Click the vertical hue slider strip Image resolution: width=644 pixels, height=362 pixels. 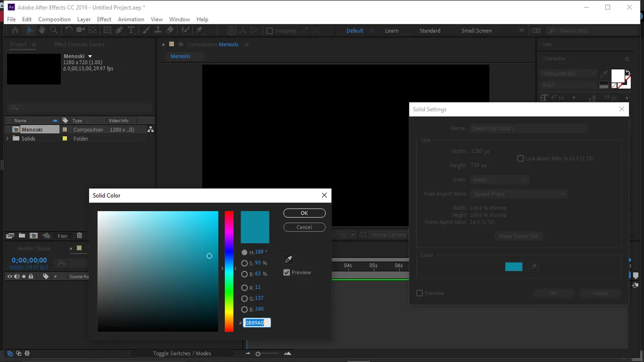229,271
